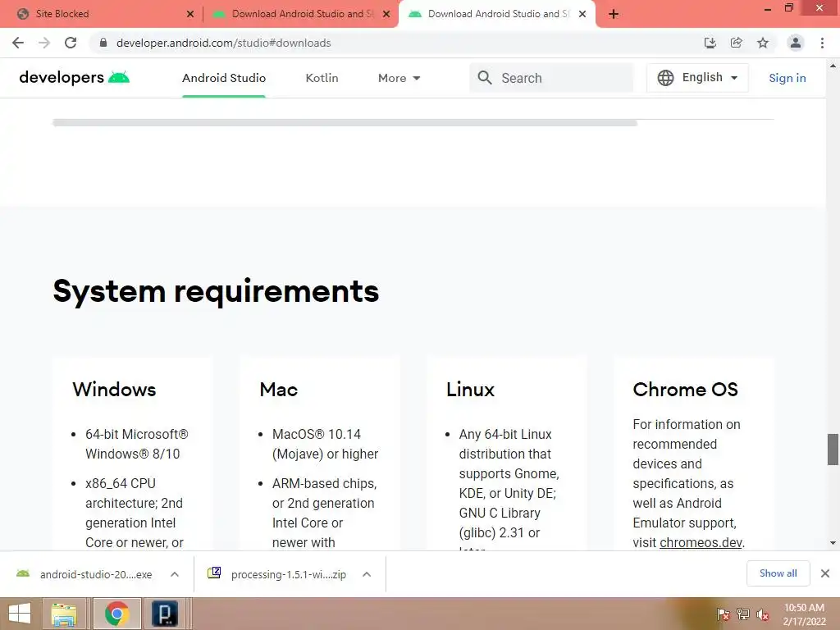Screen dimensions: 840x630
Task: Click the share page icon
Action: click(x=737, y=43)
